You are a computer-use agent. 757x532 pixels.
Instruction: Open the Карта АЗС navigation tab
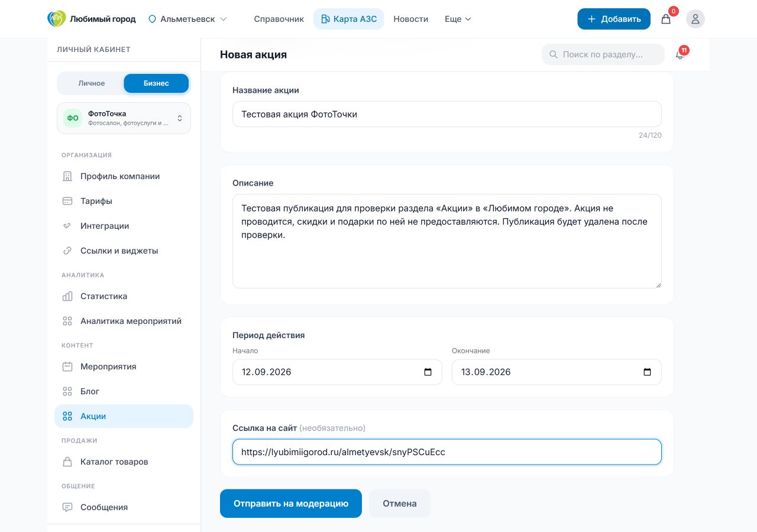pyautogui.click(x=349, y=19)
